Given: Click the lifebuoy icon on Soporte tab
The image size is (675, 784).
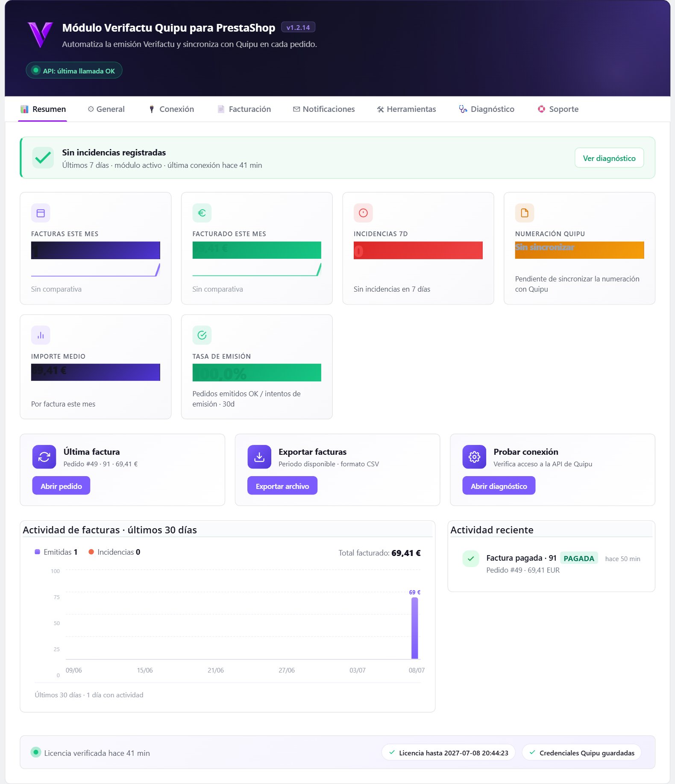Looking at the screenshot, I should coord(541,109).
